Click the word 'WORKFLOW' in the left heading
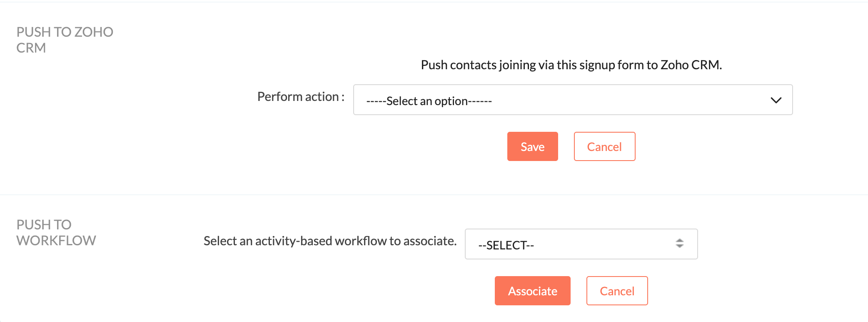 (x=56, y=241)
